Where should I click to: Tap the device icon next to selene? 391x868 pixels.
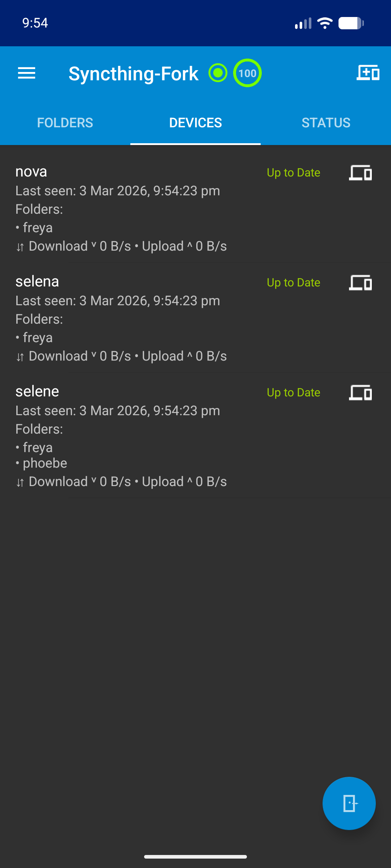(361, 393)
